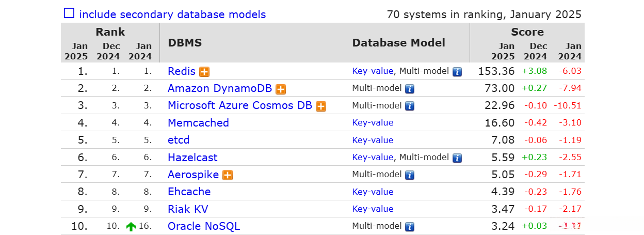Viewport: 644px width, 235px height.
Task: Click the info icon in the Hazelcast row
Action: coord(457,158)
